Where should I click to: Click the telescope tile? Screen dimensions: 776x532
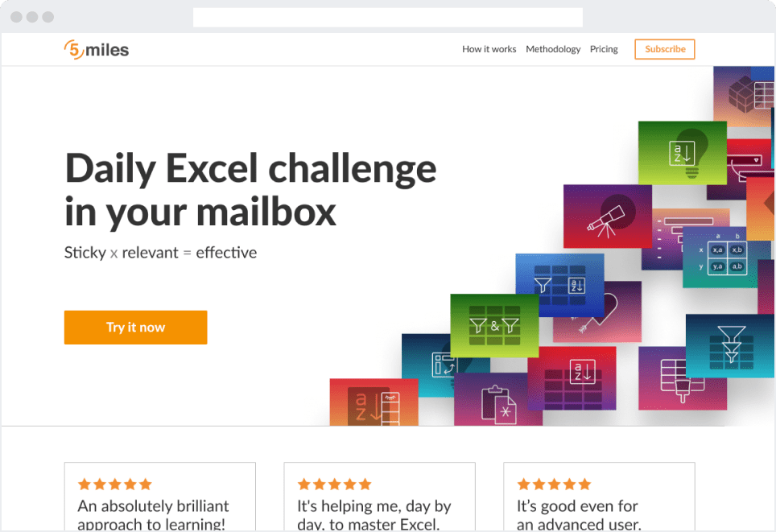[x=607, y=215]
